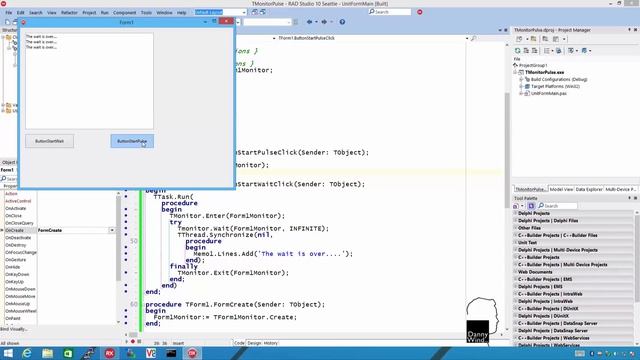Viewport: 640px width, 360px height.
Task: Open the File menu
Action: [9, 13]
